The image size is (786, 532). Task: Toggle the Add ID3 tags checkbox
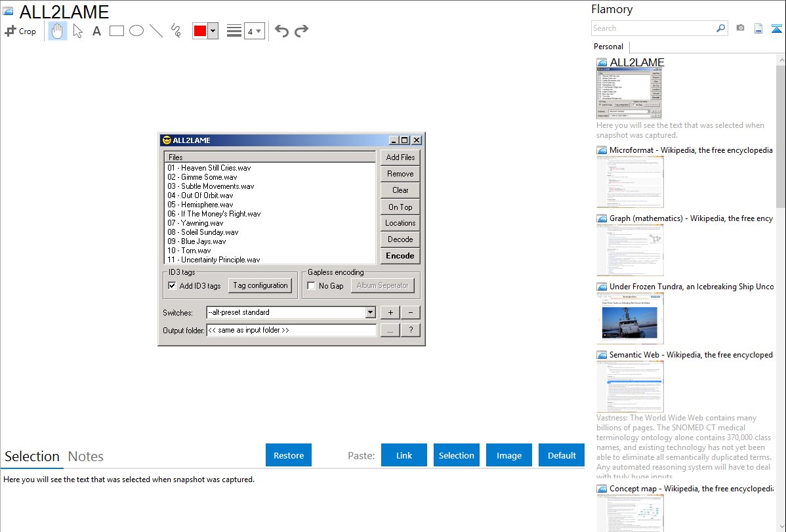click(x=172, y=286)
